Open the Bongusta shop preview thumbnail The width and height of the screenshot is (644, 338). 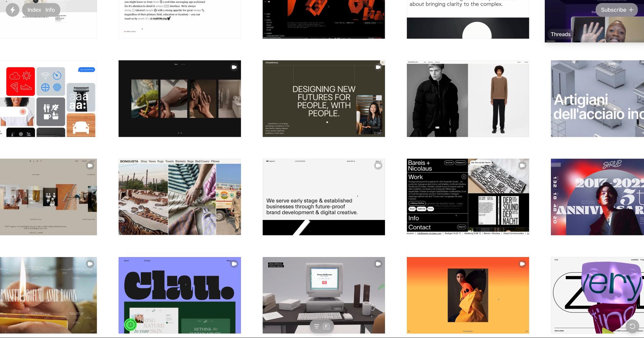[179, 197]
